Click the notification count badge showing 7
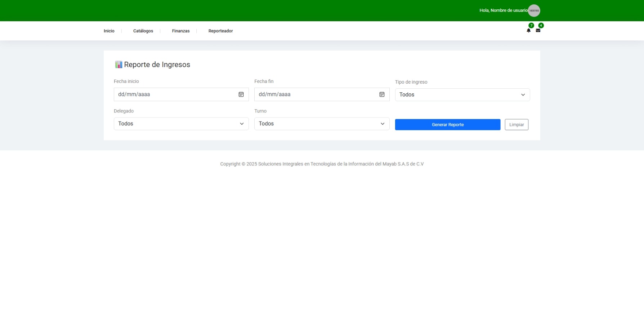 click(x=531, y=25)
